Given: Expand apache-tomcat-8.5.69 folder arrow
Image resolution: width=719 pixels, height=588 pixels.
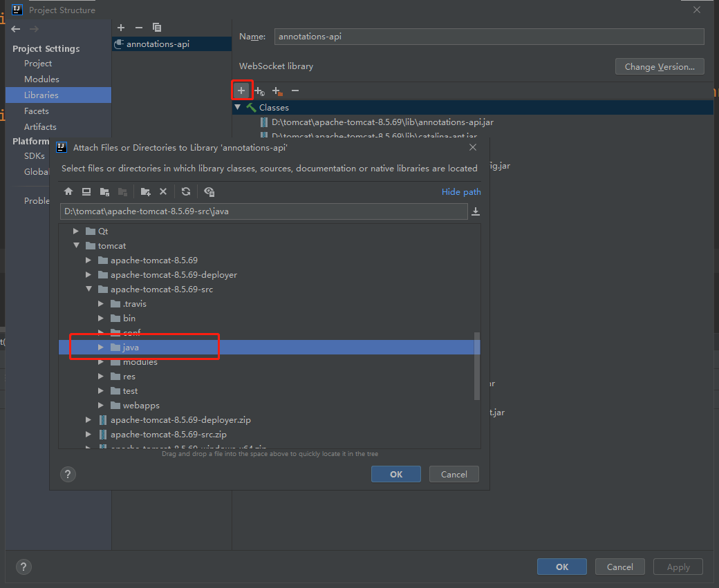Looking at the screenshot, I should pyautogui.click(x=88, y=260).
